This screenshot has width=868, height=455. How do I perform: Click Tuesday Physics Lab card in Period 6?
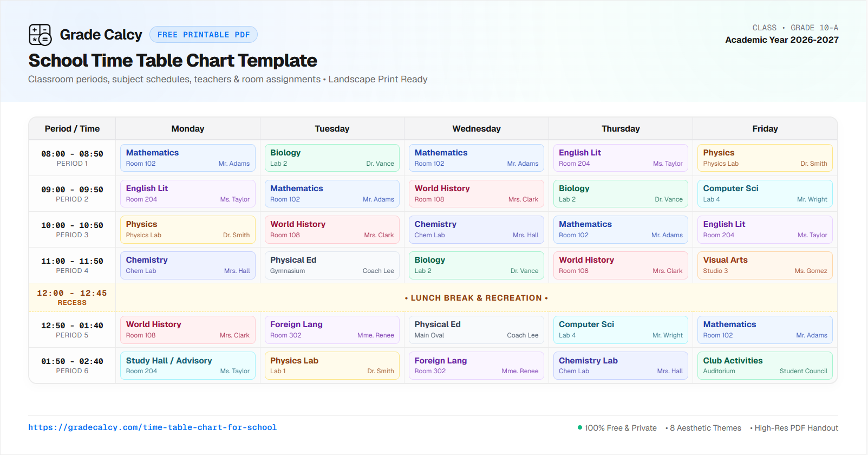pos(332,366)
